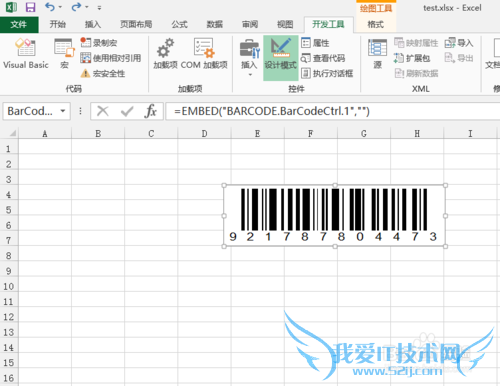
Task: Click 执行对话框 run dialog
Action: [x=327, y=73]
